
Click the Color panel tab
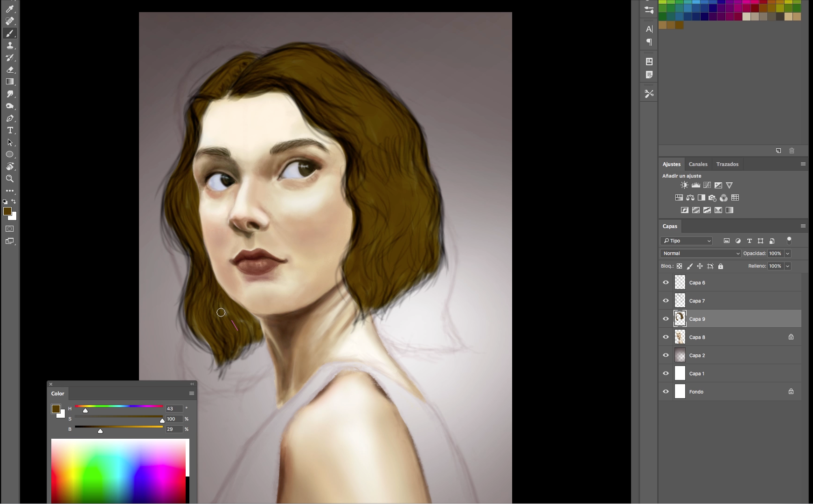[58, 394]
